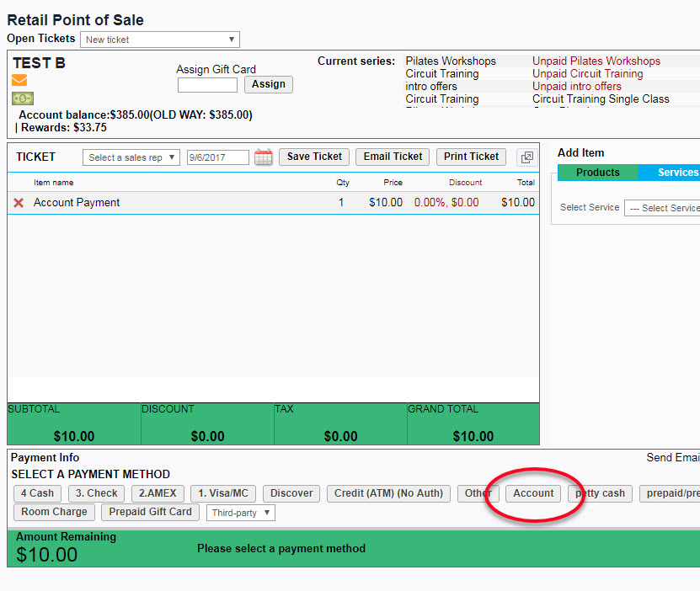Image resolution: width=700 pixels, height=591 pixels.
Task: Click the Save Ticket button
Action: 313,157
